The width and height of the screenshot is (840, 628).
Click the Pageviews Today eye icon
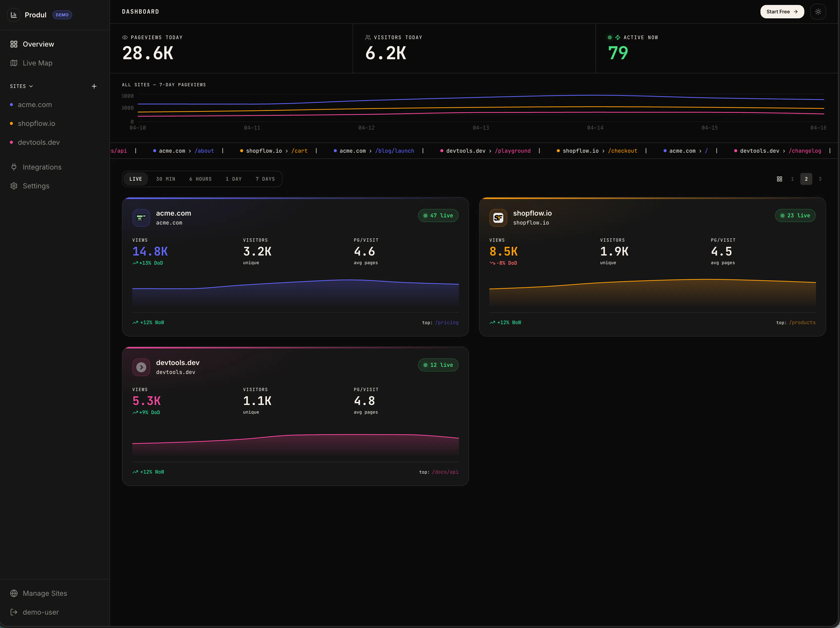[x=125, y=38]
